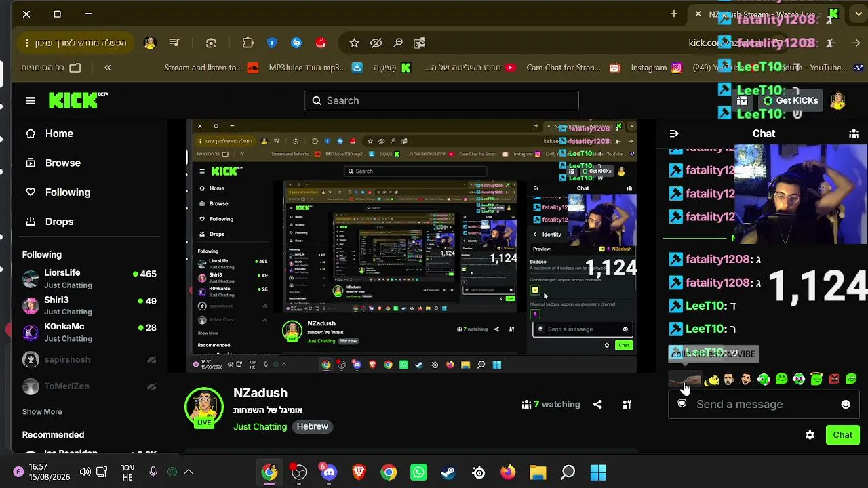Show hidden tray icons chevron
The image size is (868, 488).
pyautogui.click(x=189, y=472)
